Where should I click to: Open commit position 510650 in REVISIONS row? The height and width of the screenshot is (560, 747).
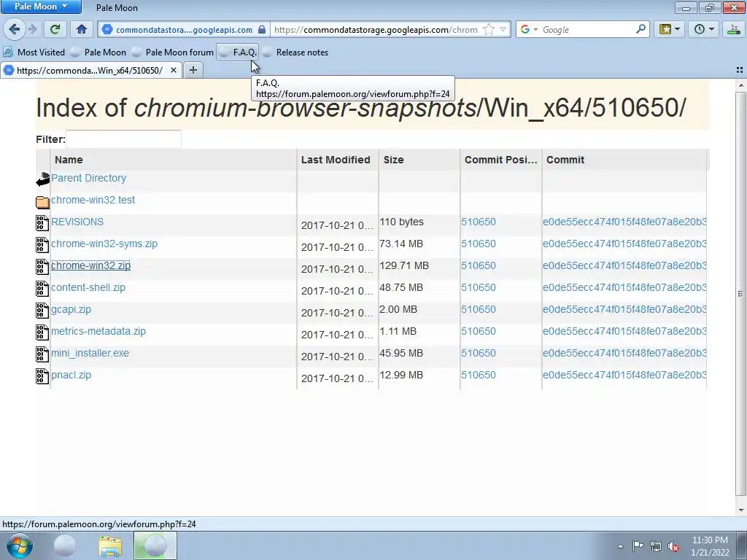(x=479, y=222)
